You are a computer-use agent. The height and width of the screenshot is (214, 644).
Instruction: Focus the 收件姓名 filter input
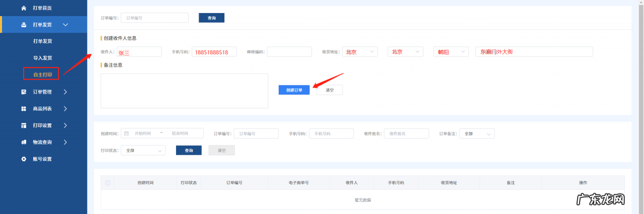pos(407,133)
